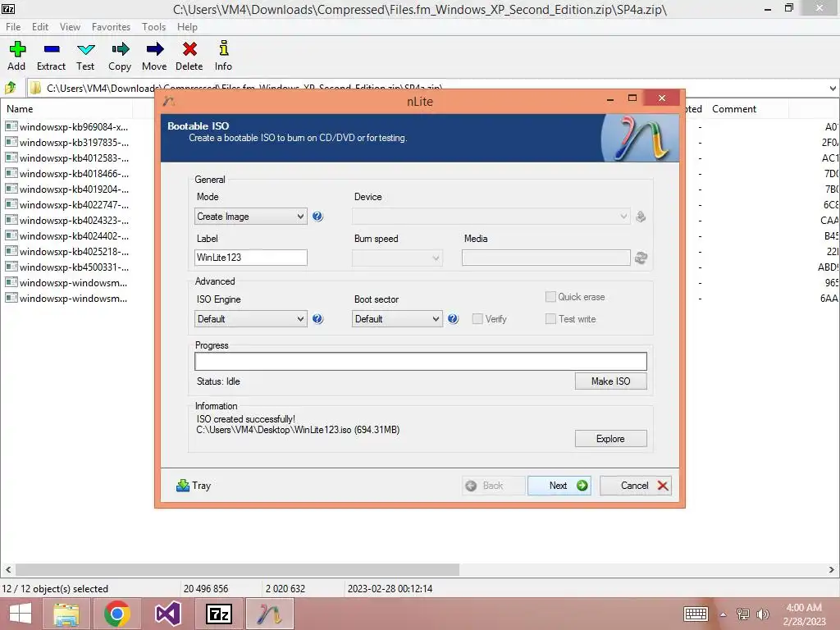Open help for Boot sector setting

453,319
